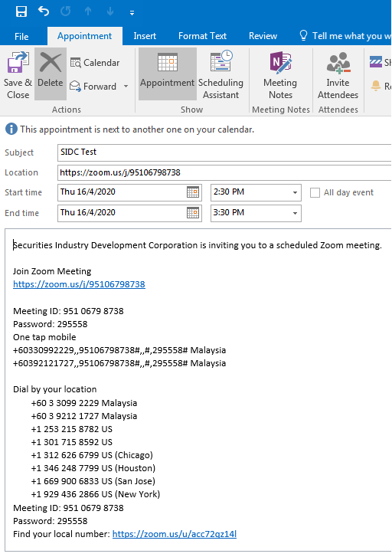Screen dimensions: 392x557
Task: Click the +1 346 248 7799 US (Houston) line
Action: tap(93, 468)
